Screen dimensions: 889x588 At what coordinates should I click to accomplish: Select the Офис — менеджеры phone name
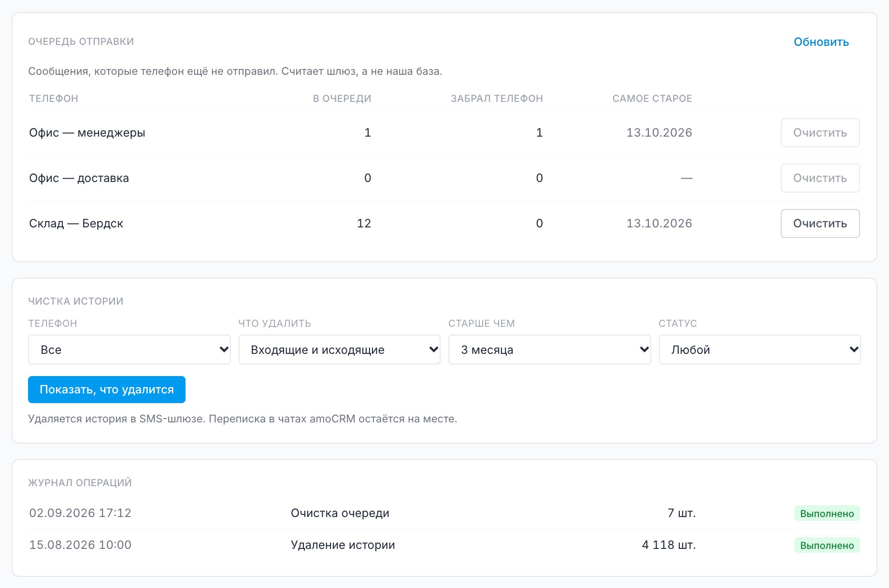(x=87, y=133)
